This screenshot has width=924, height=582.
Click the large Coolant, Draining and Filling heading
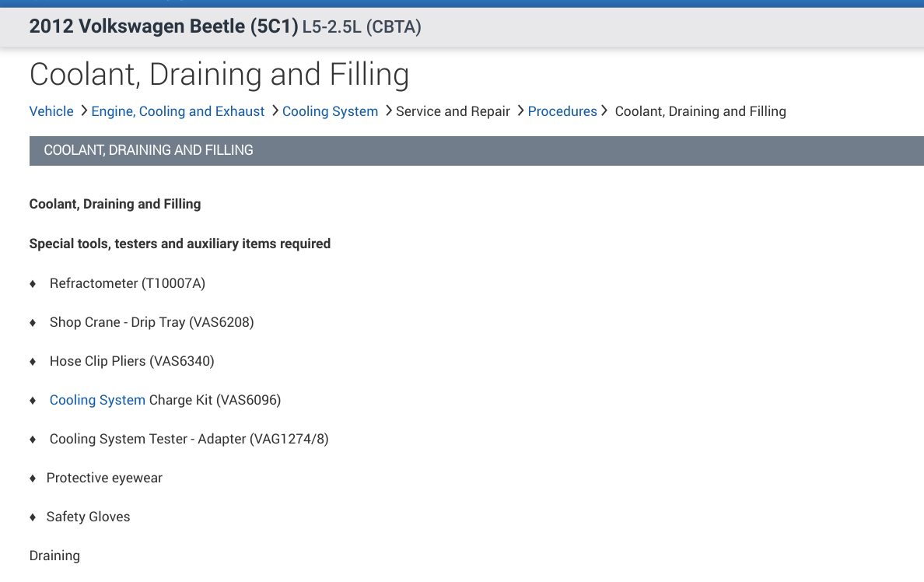219,75
